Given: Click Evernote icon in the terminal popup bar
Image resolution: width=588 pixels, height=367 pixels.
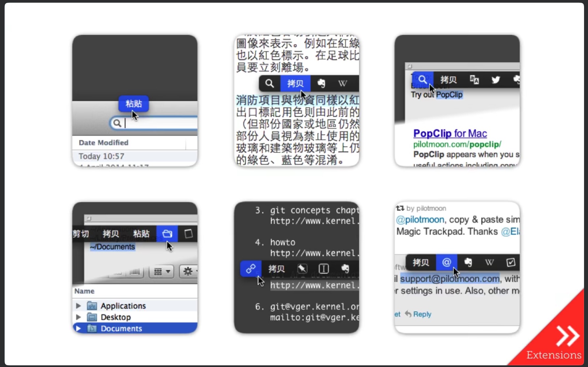Looking at the screenshot, I should click(345, 269).
